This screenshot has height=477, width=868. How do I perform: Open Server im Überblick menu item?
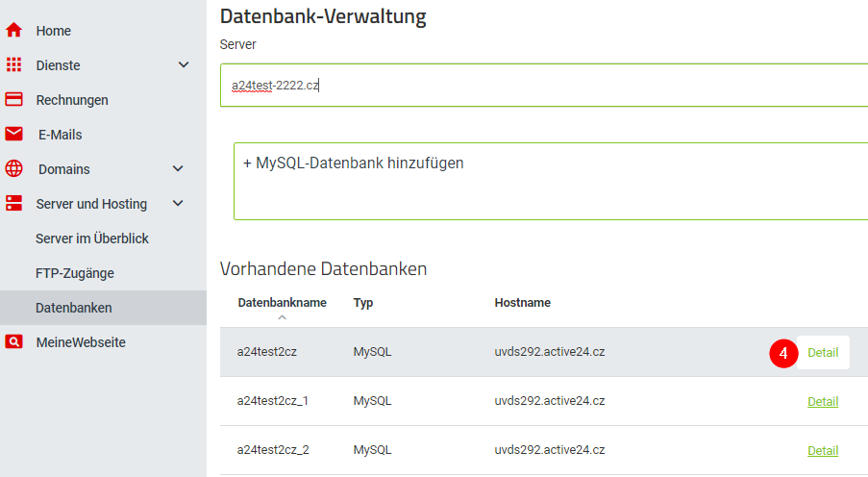pyautogui.click(x=92, y=238)
